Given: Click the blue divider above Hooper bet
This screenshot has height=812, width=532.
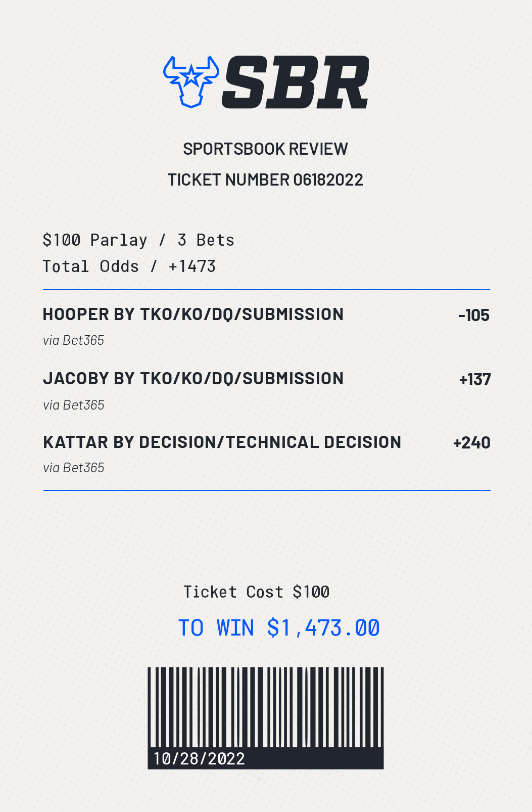Looking at the screenshot, I should [x=266, y=290].
